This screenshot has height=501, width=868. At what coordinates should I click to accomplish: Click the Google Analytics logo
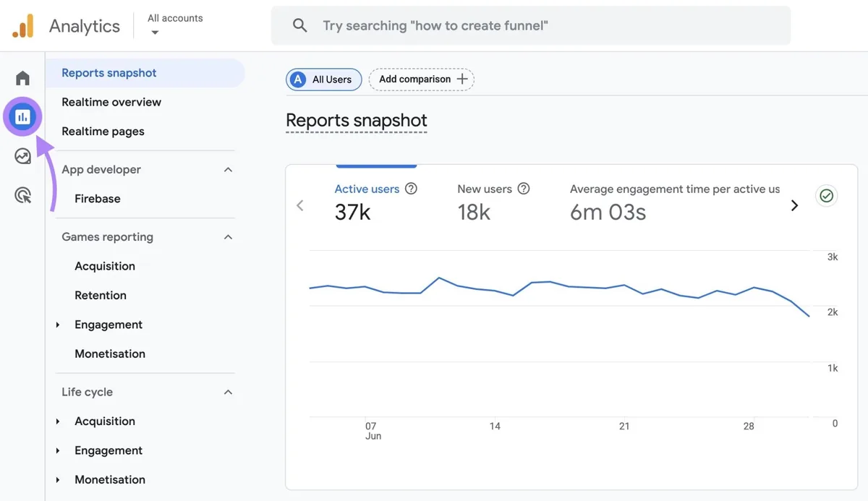22,26
